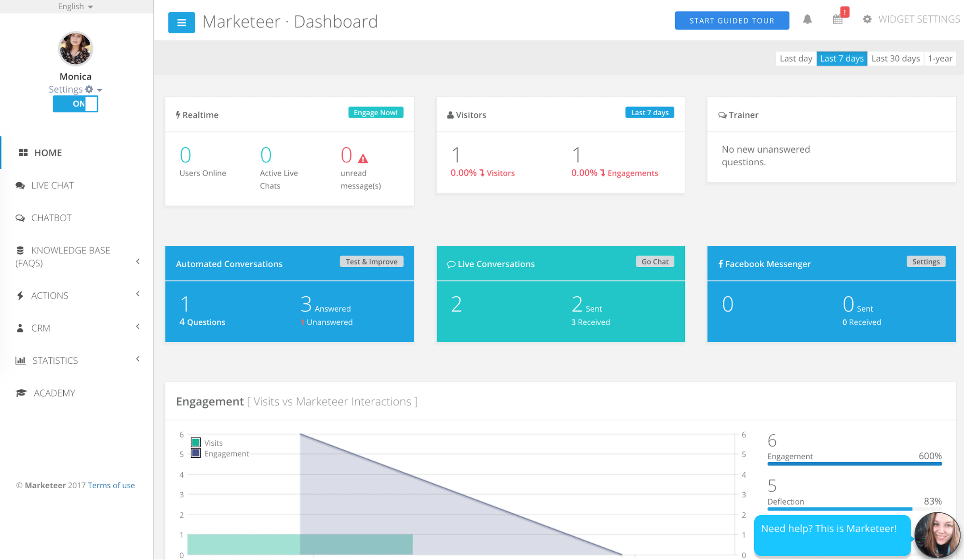Select the Last 7 days range tab

click(842, 58)
